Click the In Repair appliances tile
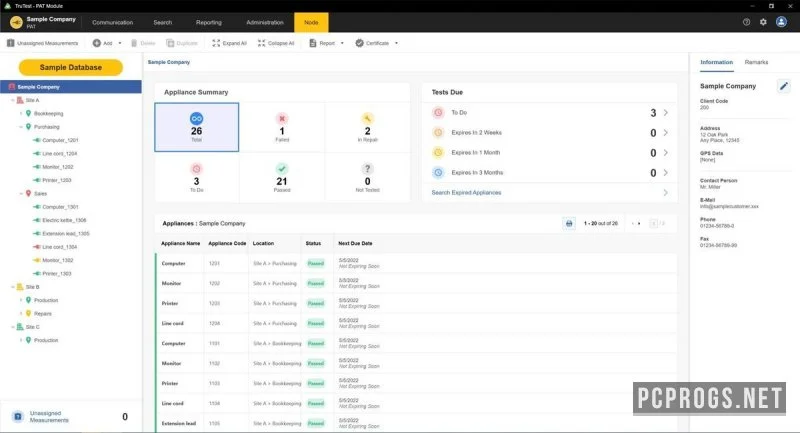This screenshot has width=800, height=433. (367, 127)
